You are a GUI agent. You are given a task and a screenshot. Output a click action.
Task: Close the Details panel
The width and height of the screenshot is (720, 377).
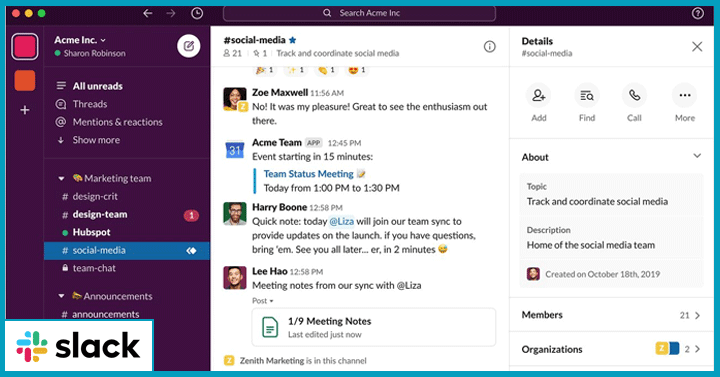[x=697, y=46]
